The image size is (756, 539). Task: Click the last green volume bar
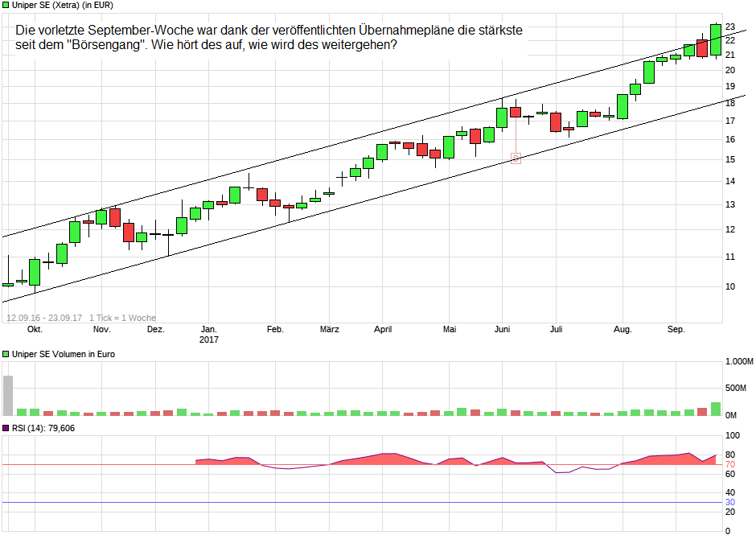tap(716, 409)
